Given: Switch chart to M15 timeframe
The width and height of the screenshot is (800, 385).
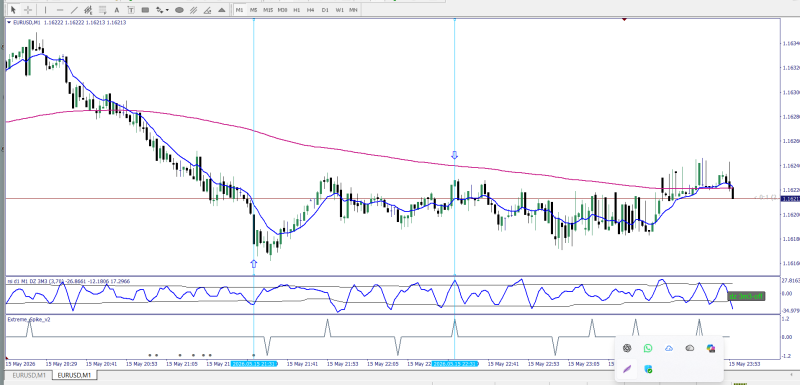Looking at the screenshot, I should [268, 10].
